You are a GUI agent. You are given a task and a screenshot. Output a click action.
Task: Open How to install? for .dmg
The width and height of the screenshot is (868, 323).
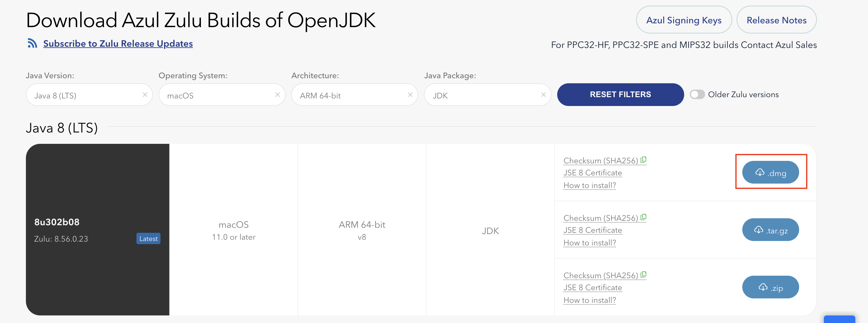(590, 185)
